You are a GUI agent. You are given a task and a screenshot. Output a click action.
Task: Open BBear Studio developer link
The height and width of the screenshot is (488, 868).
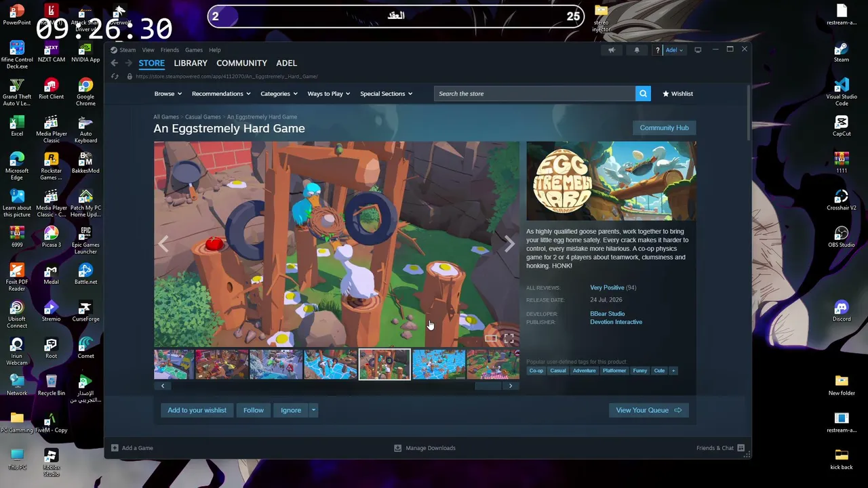tap(607, 314)
